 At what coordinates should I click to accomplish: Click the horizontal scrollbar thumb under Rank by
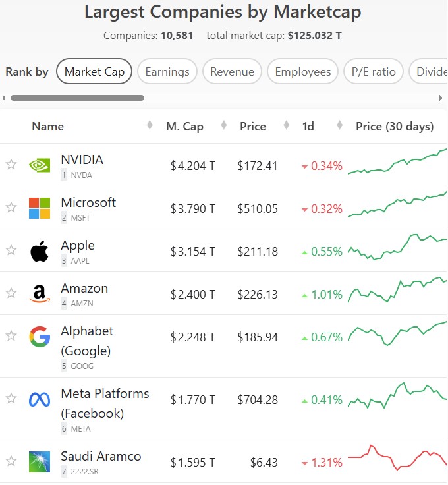(x=77, y=98)
